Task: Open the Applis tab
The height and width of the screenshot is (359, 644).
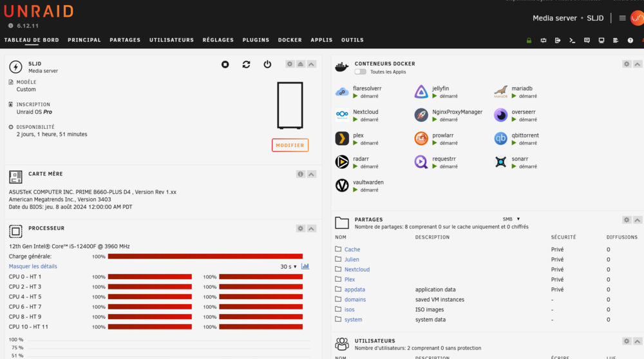Action: point(321,41)
